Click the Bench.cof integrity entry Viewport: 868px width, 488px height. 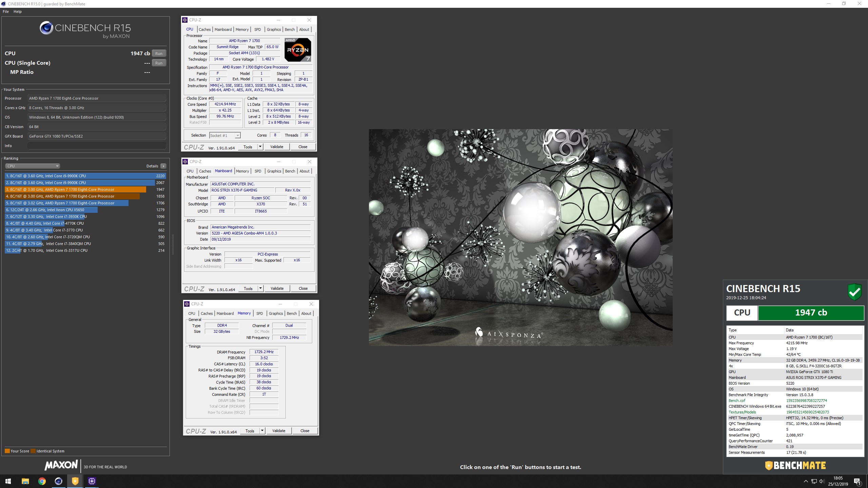coord(795,401)
